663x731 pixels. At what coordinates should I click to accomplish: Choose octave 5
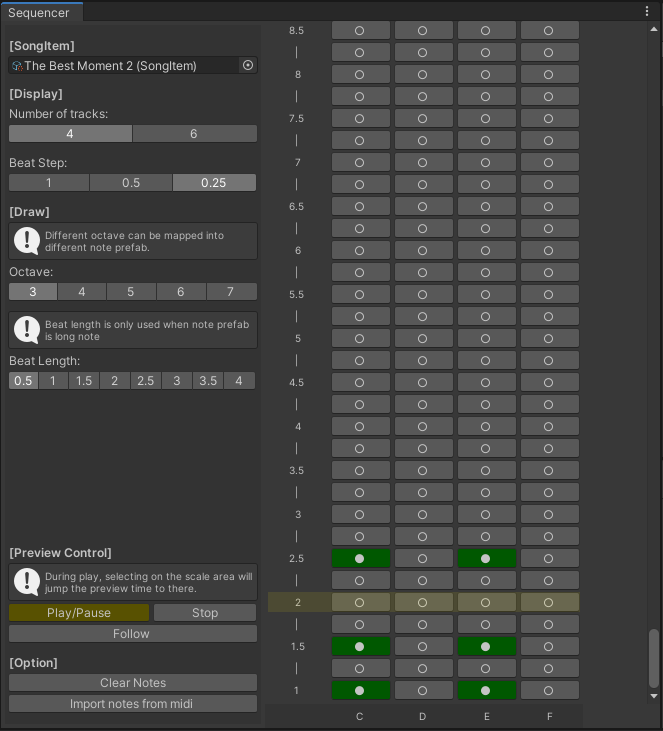131,292
